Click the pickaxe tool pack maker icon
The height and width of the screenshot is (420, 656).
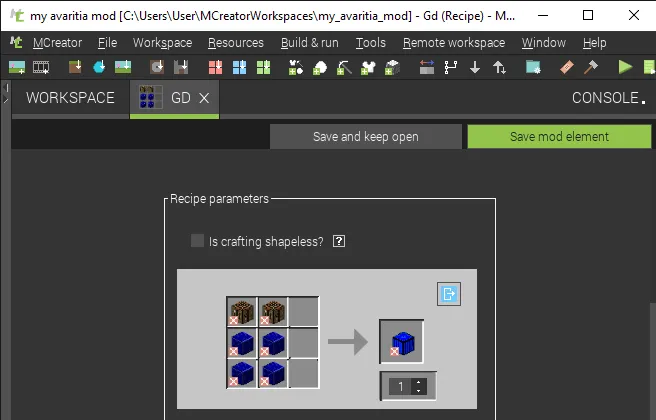(344, 67)
